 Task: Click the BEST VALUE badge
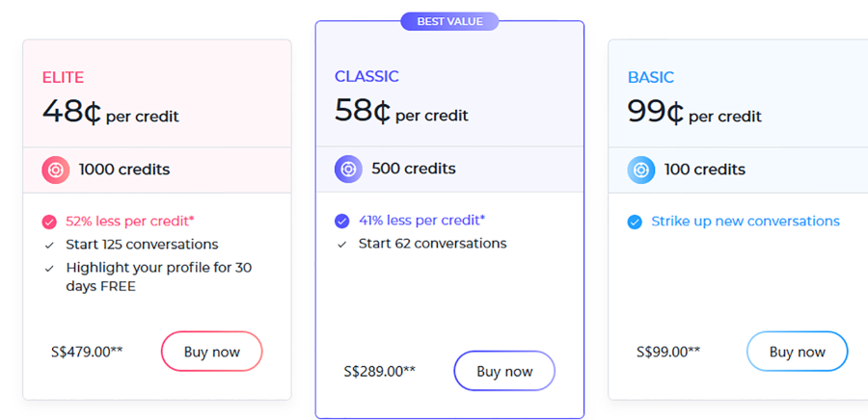(x=449, y=21)
